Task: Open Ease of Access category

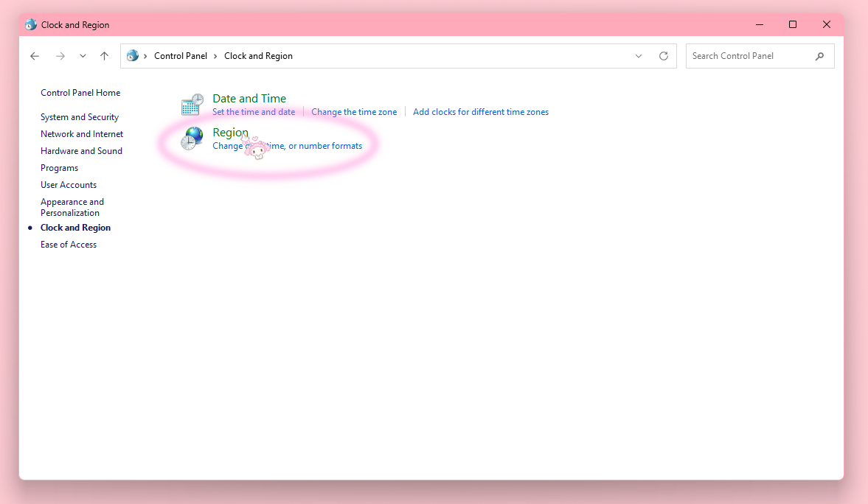Action: (69, 245)
